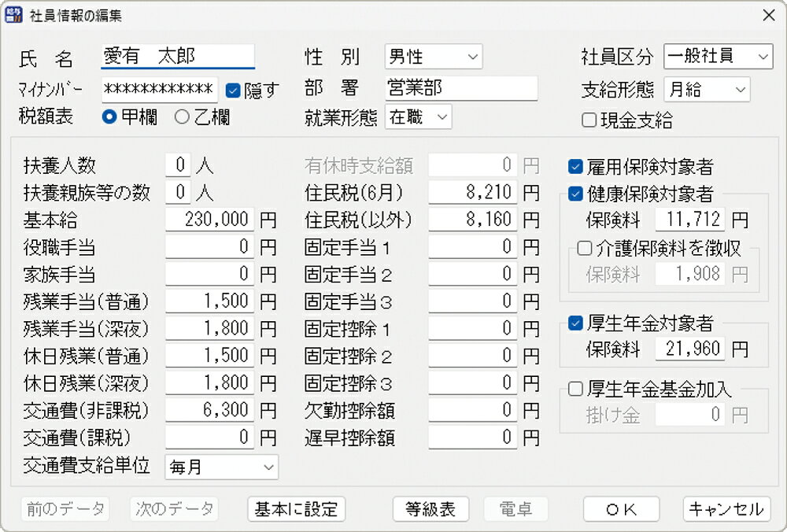Toggle the 隠す checkbox for My Number
Viewport: 787px width, 532px height.
(233, 90)
